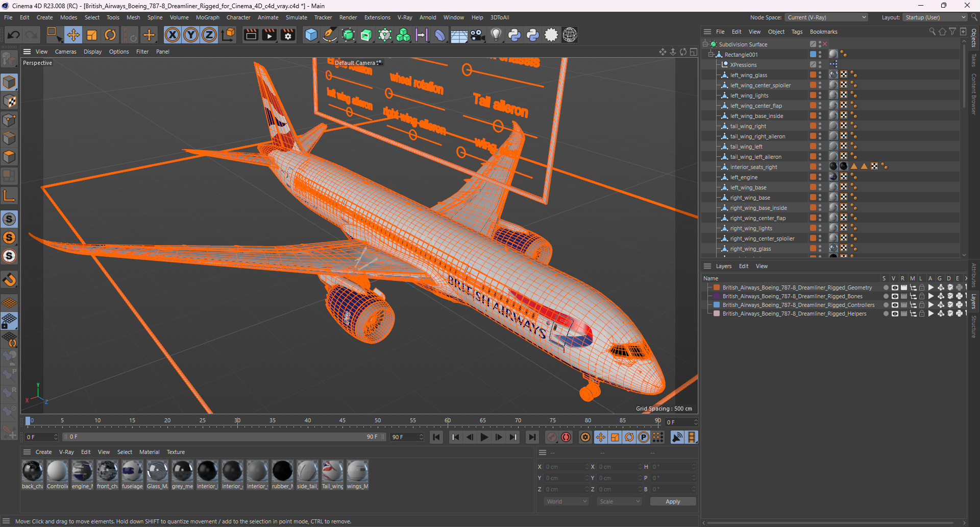Toggle Z axis lock
Image resolution: width=980 pixels, height=527 pixels.
point(209,35)
